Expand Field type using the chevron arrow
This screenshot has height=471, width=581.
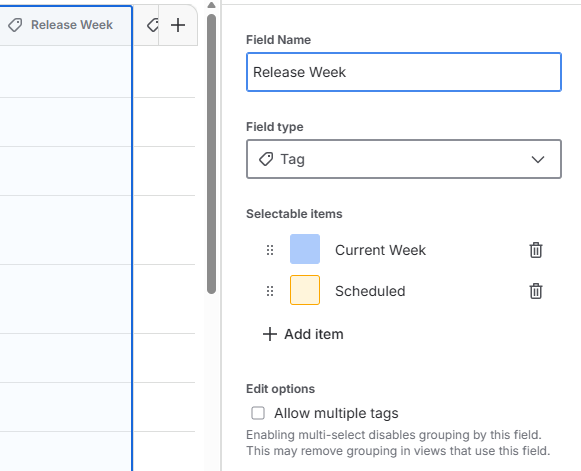tap(538, 159)
